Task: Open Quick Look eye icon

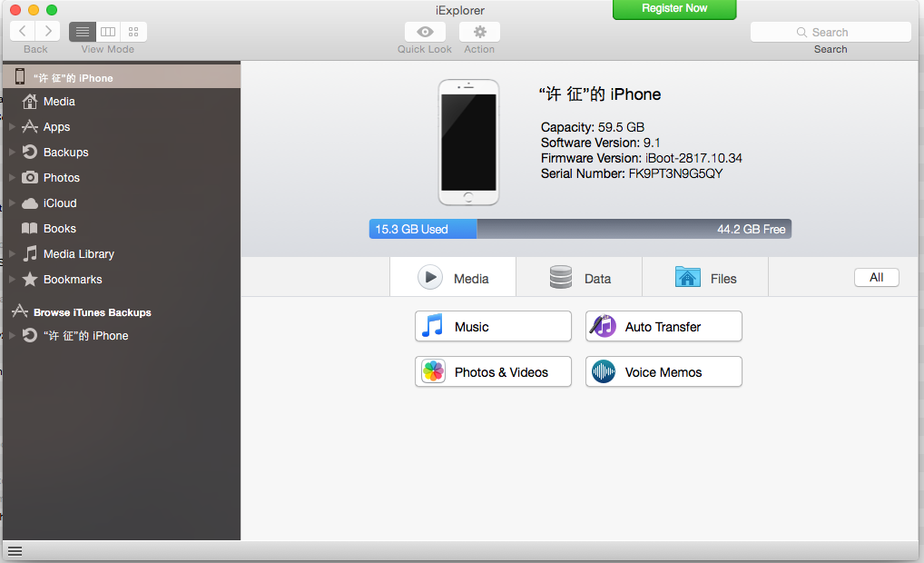Action: coord(425,32)
